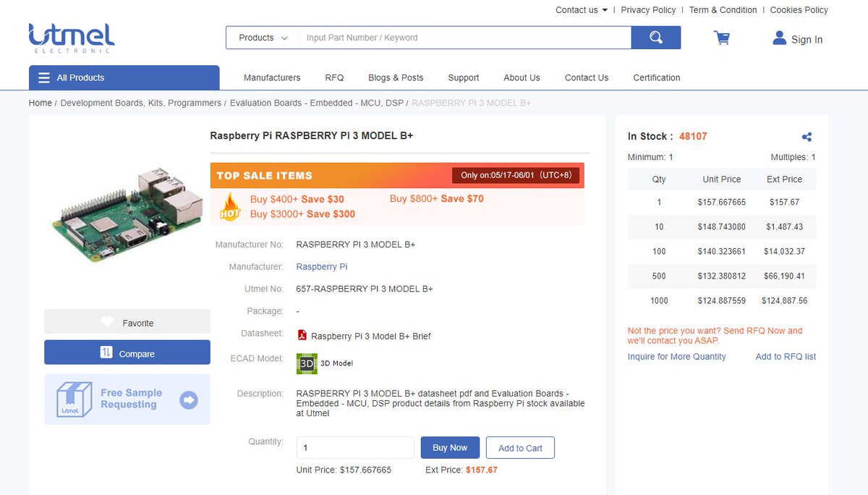Click Utmel No 657-RASPBERRY PI 3 MODEL B+

pos(365,289)
